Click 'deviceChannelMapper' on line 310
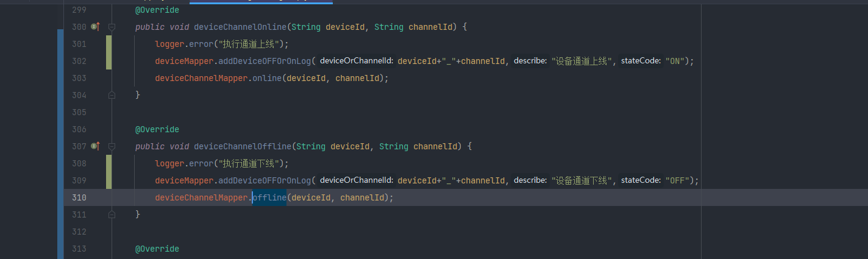This screenshot has width=868, height=259. pos(201,197)
